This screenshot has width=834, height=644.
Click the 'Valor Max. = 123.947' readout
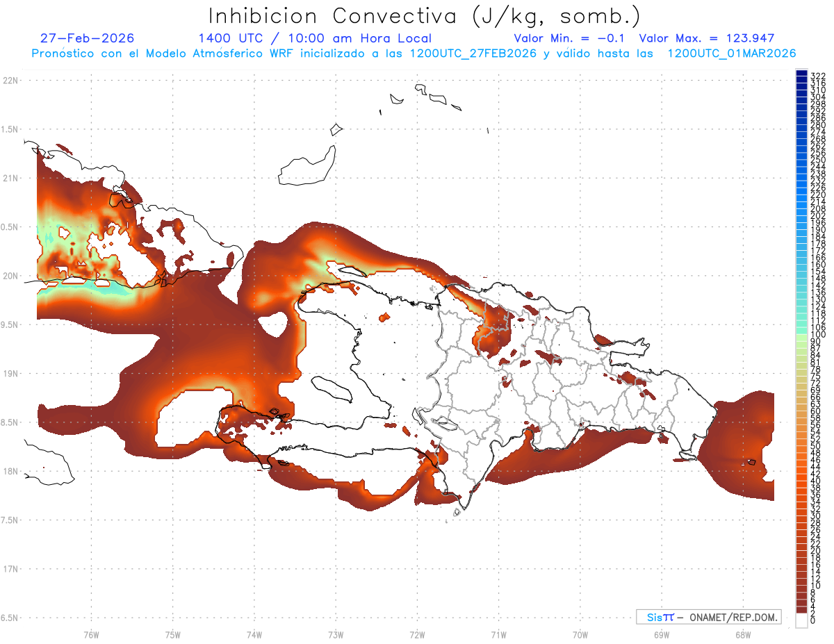pyautogui.click(x=707, y=38)
